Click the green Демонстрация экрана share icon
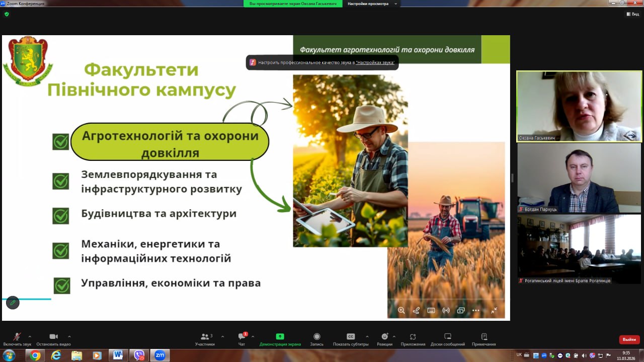Image resolution: width=644 pixels, height=362 pixels. pos(280,336)
